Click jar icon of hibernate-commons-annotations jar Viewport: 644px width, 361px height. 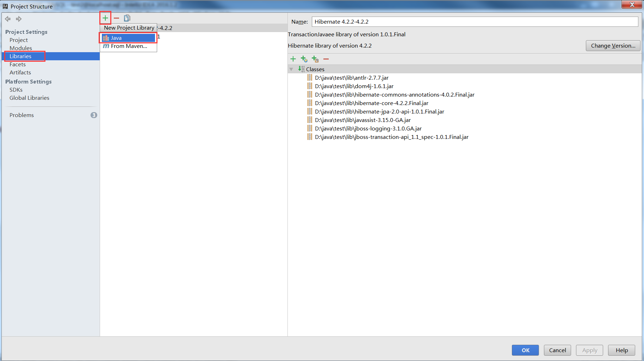coord(310,94)
